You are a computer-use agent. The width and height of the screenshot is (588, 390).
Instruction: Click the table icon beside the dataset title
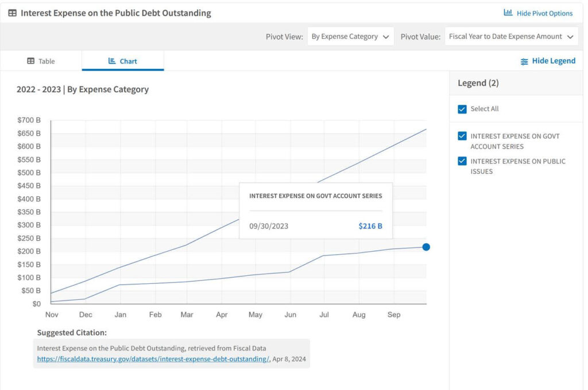pyautogui.click(x=12, y=13)
